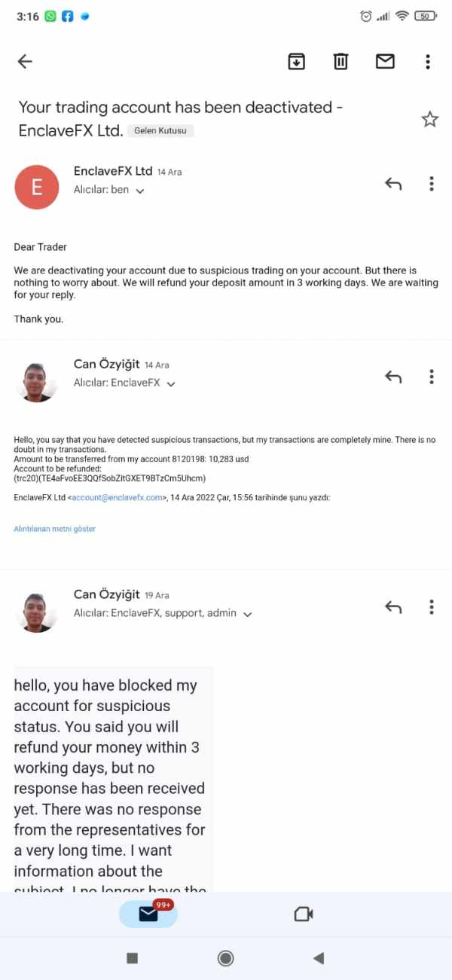The width and height of the screenshot is (452, 980).
Task: Switch to the Mail tab
Action: (x=148, y=914)
